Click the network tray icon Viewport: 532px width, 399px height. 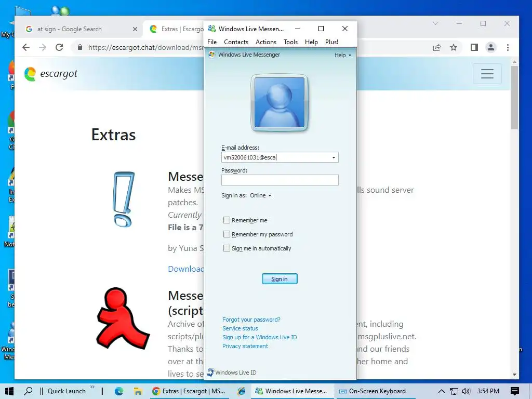[454, 391]
